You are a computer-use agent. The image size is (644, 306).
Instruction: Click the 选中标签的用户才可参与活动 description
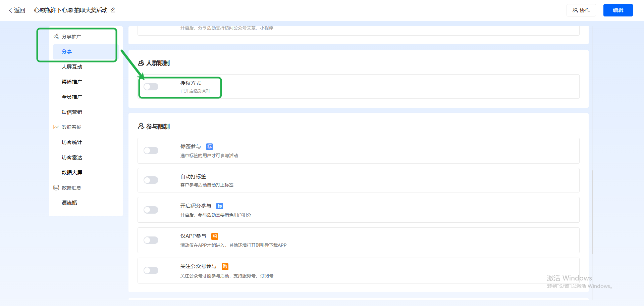(x=209, y=156)
